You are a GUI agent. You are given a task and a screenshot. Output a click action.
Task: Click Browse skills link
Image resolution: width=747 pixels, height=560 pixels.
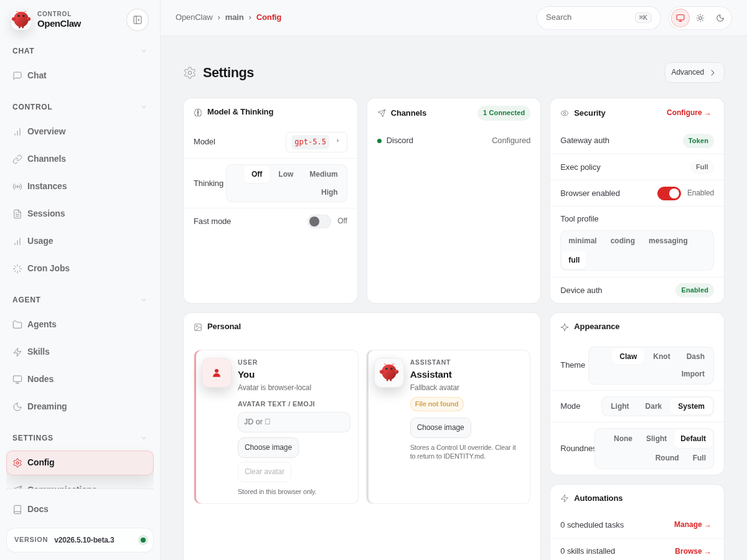pyautogui.click(x=693, y=552)
